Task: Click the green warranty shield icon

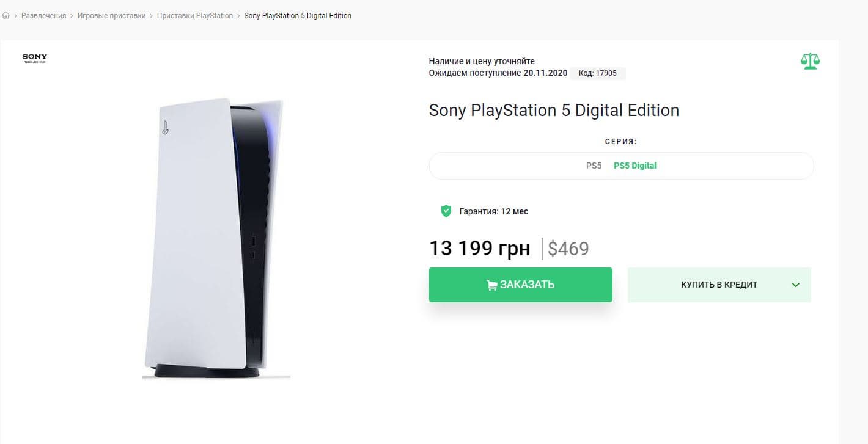Action: click(446, 211)
